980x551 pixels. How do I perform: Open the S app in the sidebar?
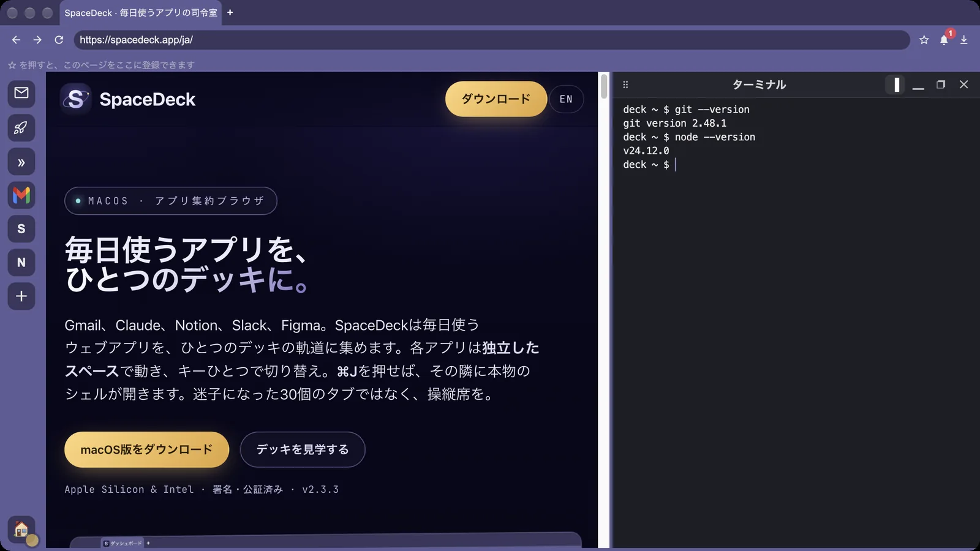tap(21, 229)
